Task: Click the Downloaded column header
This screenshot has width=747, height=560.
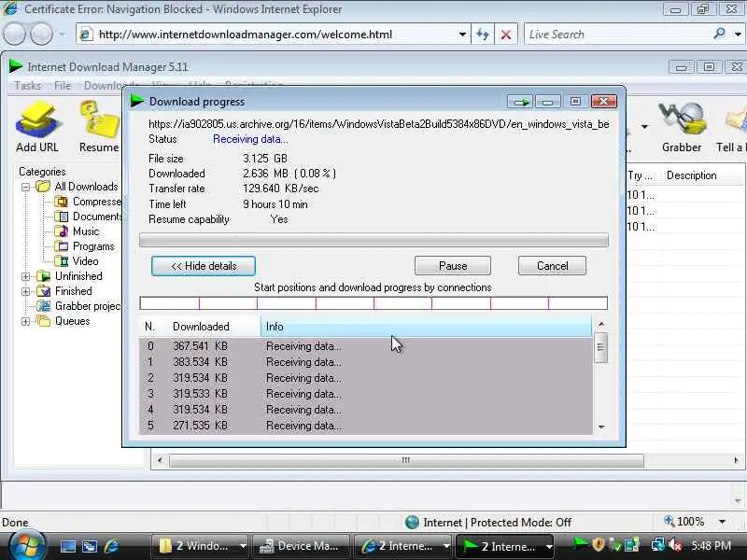Action: click(213, 327)
